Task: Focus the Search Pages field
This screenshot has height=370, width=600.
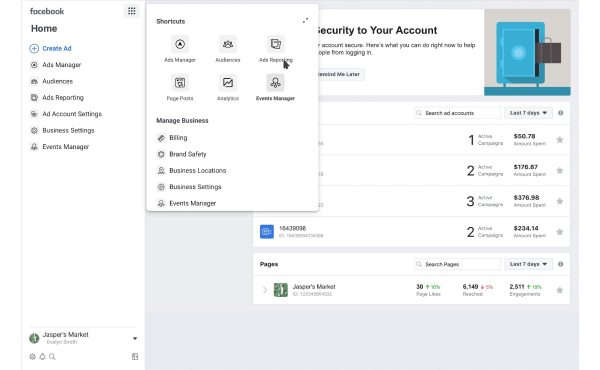Action: click(457, 264)
